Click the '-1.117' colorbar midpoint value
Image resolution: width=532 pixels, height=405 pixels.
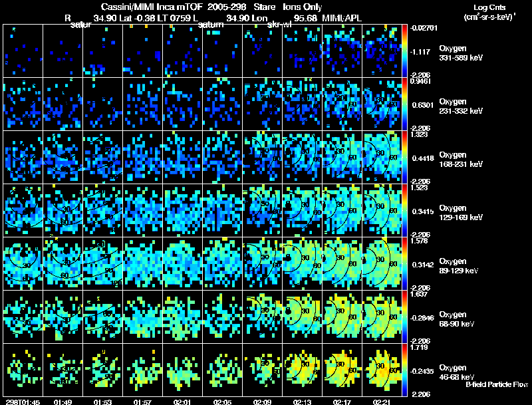tap(421, 52)
